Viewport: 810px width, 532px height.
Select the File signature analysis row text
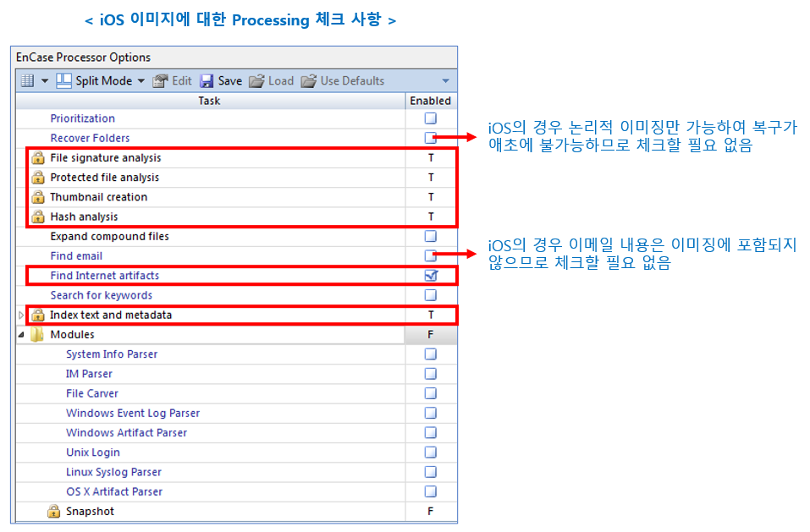[x=106, y=157]
